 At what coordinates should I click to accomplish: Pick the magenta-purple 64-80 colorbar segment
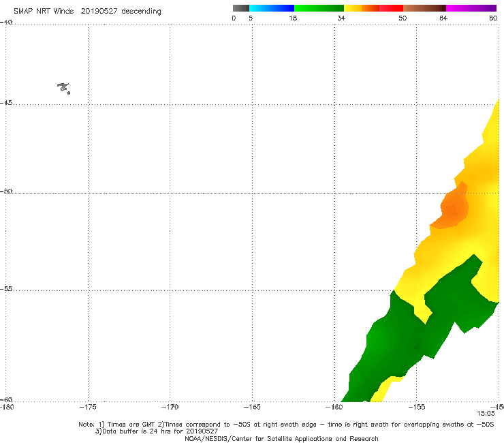471,8
